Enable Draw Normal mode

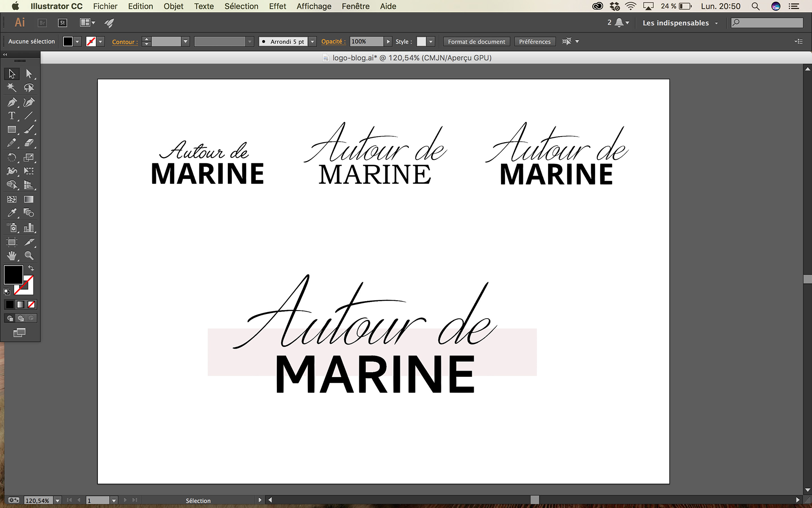coord(10,318)
